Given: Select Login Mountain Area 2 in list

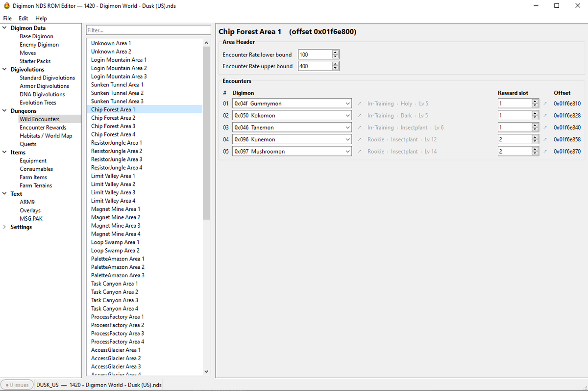Looking at the screenshot, I should click(x=145, y=68).
